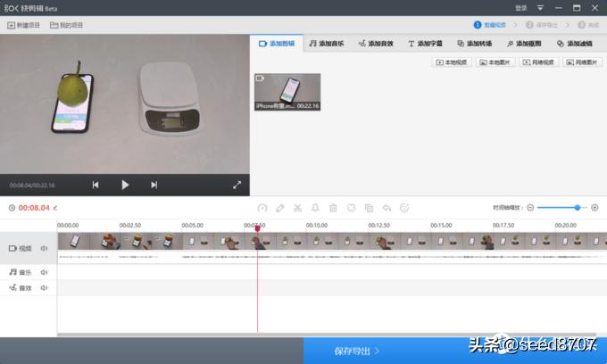Click the 00:15.00 mark on timeline ruler

441,225
